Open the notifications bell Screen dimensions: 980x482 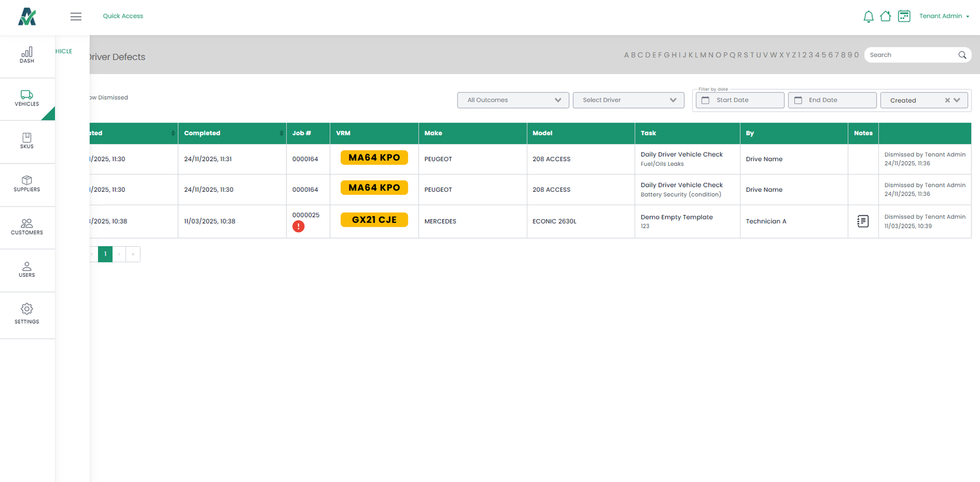coord(868,17)
